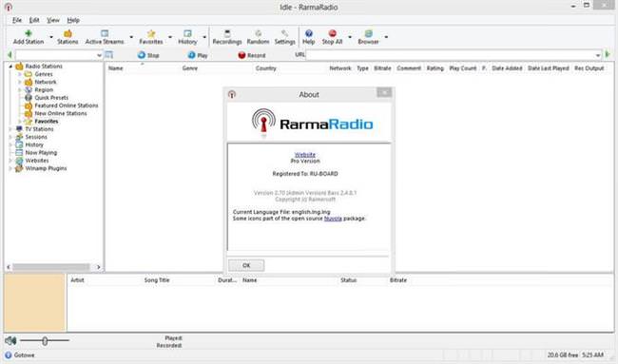
Task: Open the Stop All dropdown arrow
Action: 350,37
